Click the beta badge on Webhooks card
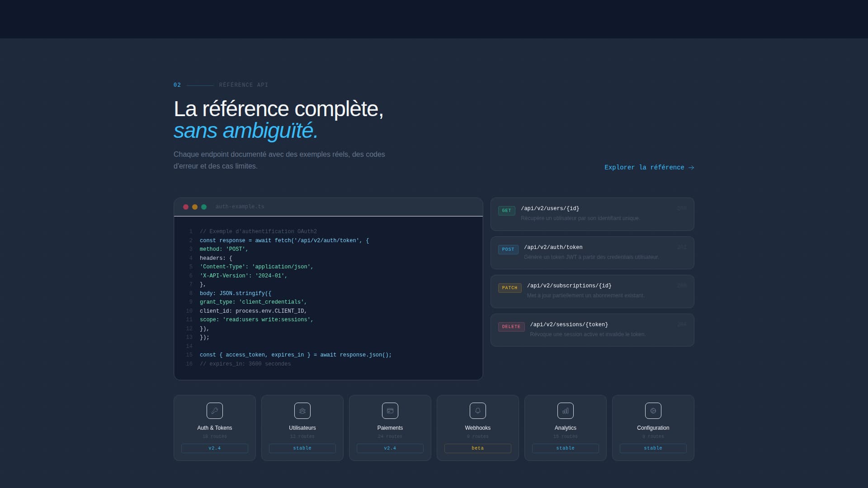 point(478,448)
